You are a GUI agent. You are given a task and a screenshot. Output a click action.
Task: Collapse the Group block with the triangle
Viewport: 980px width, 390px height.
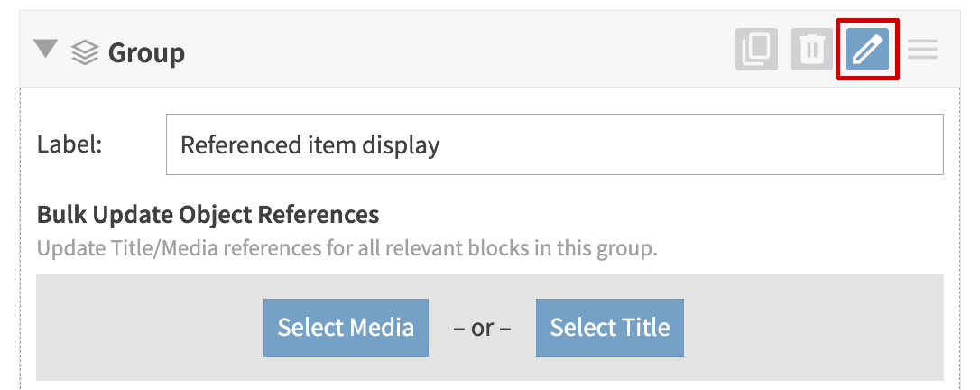45,49
